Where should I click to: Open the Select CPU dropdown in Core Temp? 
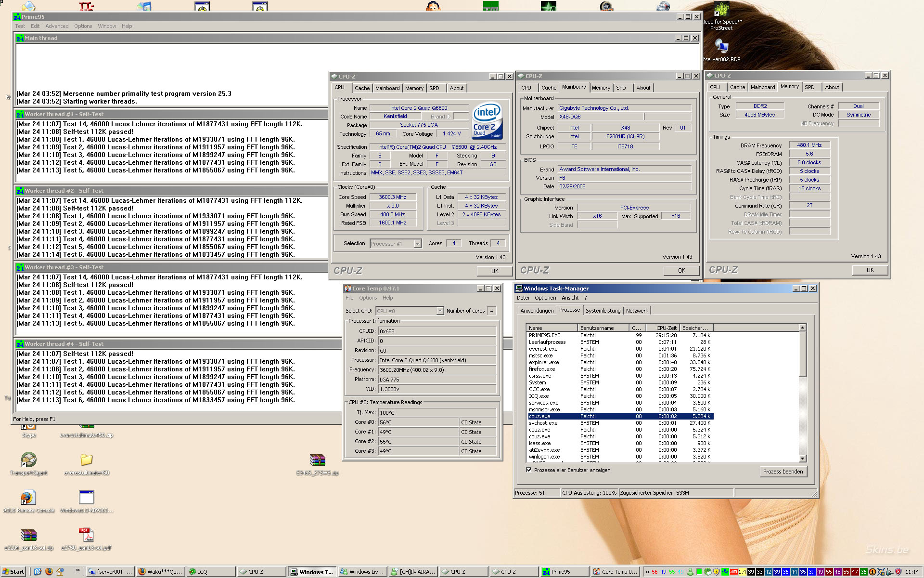(440, 311)
